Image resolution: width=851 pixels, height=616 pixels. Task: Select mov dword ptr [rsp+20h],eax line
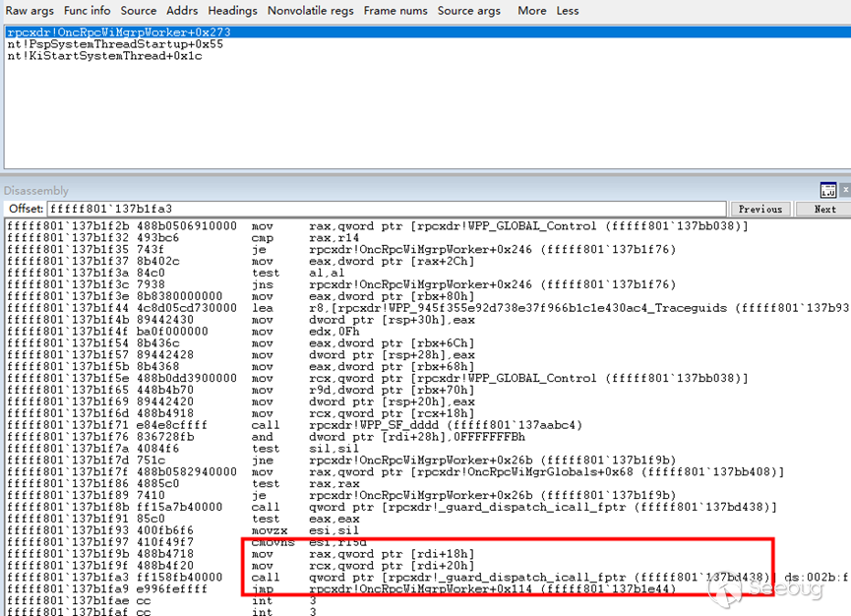[x=241, y=401]
